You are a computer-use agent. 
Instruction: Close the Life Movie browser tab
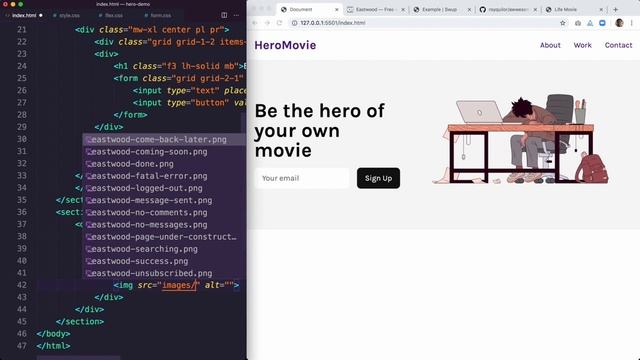[x=601, y=9]
